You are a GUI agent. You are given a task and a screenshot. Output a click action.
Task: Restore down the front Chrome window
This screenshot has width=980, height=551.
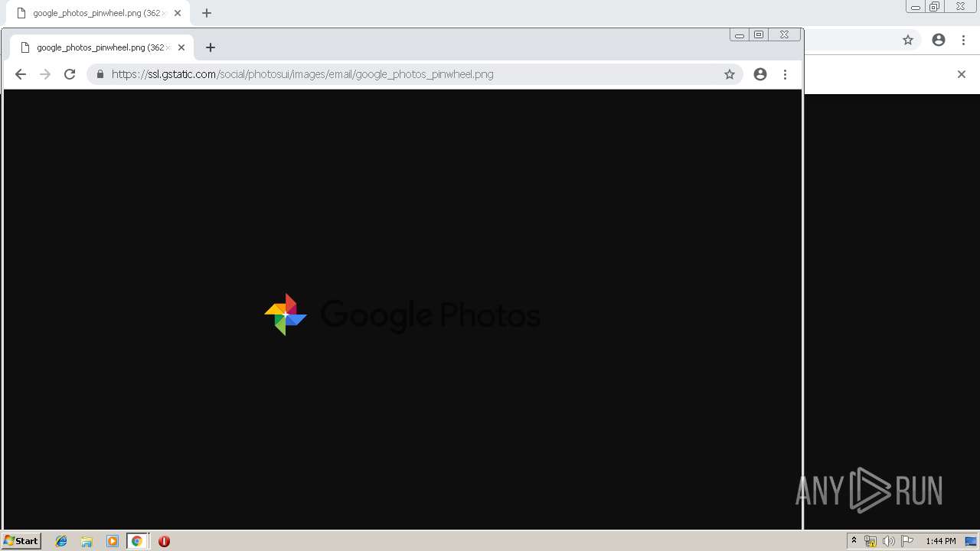(x=759, y=34)
